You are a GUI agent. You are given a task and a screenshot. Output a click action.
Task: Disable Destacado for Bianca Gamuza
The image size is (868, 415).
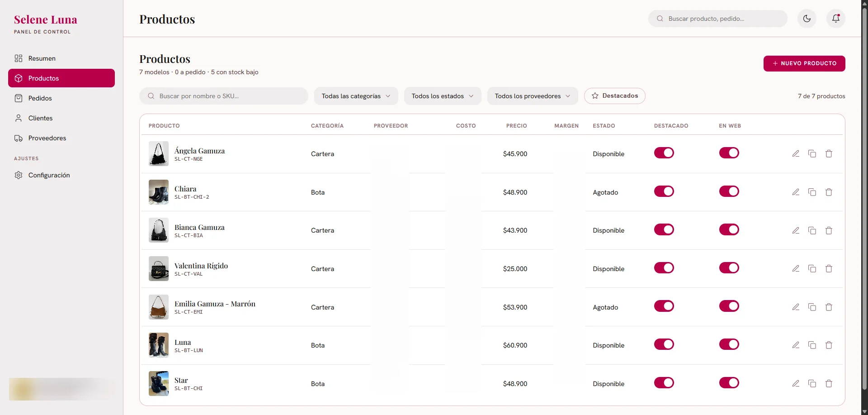coord(664,229)
